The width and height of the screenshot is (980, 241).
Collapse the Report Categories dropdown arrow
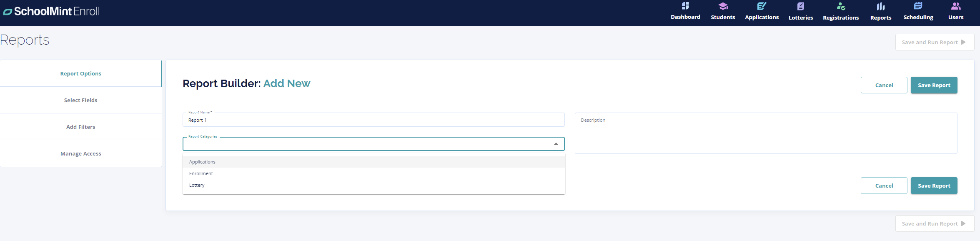[556, 144]
